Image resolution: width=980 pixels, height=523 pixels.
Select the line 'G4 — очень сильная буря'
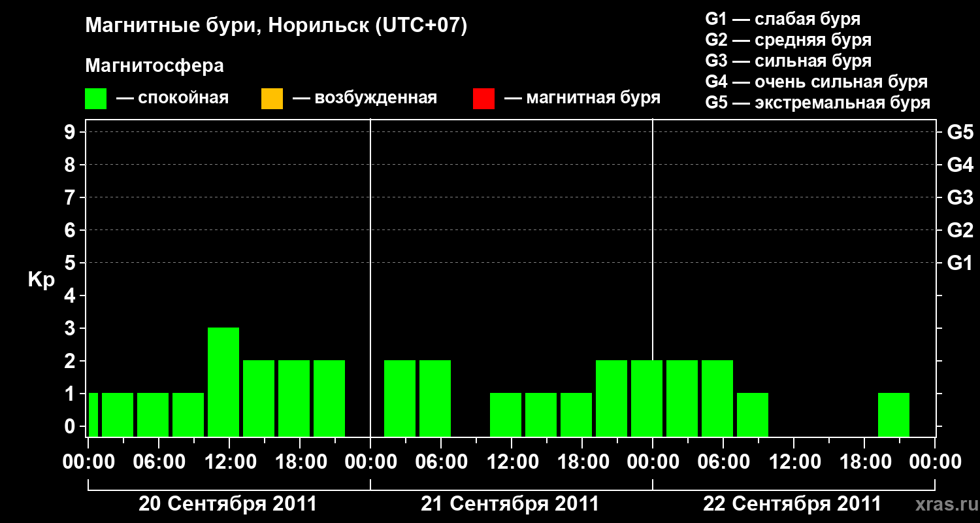click(817, 82)
